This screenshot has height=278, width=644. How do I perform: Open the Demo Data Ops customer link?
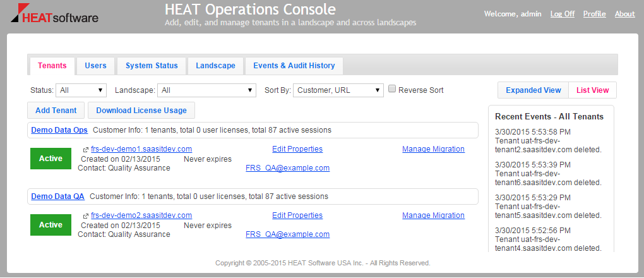(x=59, y=130)
